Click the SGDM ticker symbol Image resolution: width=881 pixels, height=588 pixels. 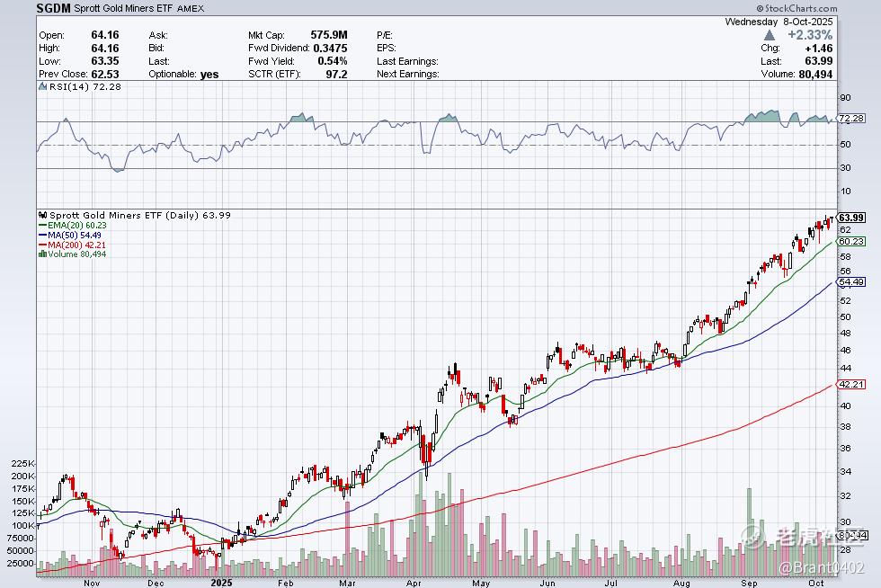[x=53, y=8]
